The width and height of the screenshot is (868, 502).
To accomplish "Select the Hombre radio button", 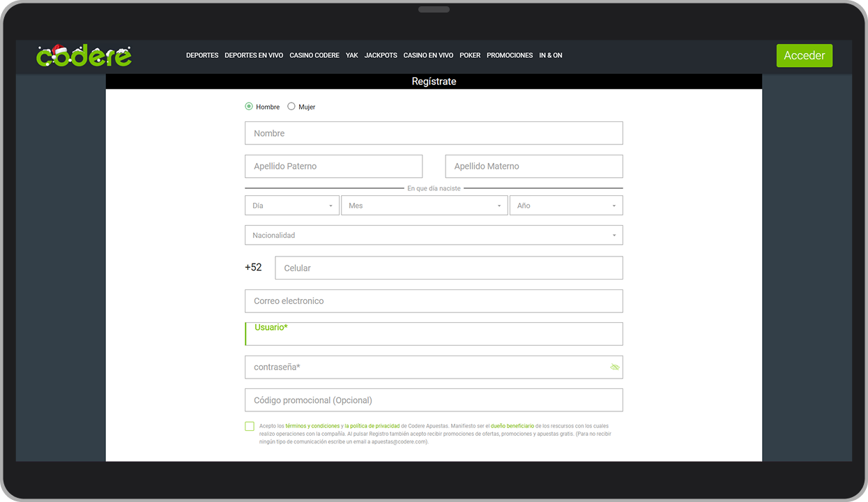I will [x=249, y=106].
